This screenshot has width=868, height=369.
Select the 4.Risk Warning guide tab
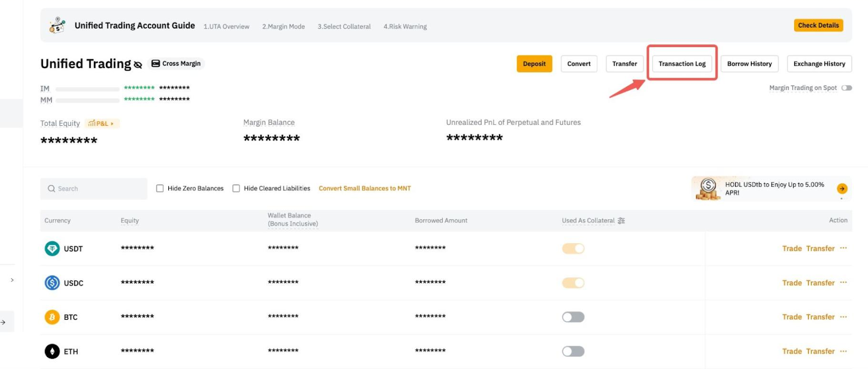(x=405, y=27)
